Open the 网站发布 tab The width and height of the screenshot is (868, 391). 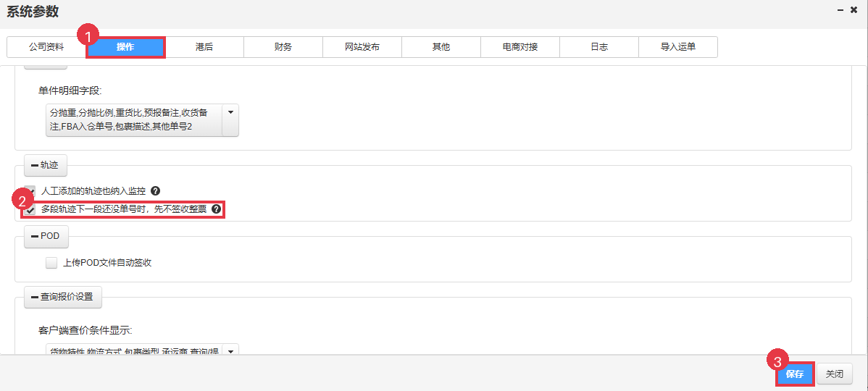point(362,47)
